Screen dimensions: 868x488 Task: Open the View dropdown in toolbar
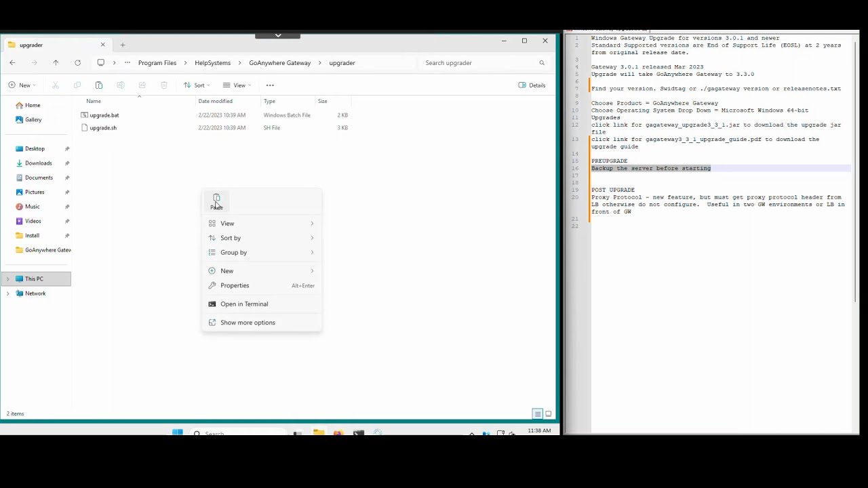pos(237,85)
